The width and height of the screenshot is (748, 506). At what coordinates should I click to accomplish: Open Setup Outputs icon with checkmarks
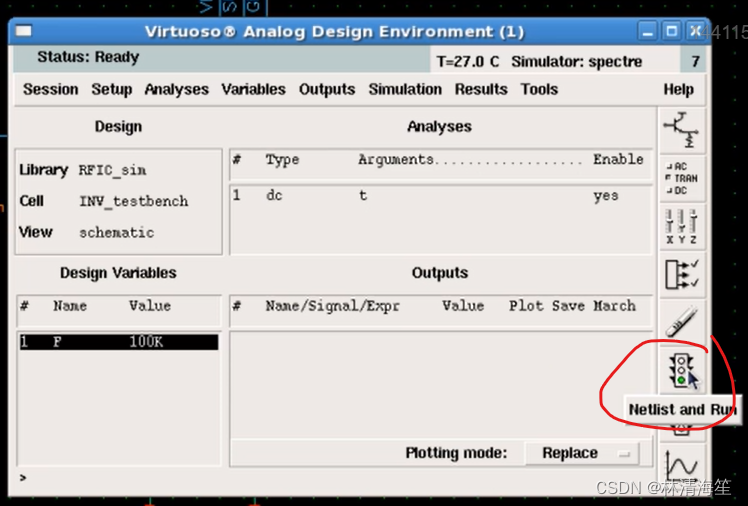pos(682,274)
